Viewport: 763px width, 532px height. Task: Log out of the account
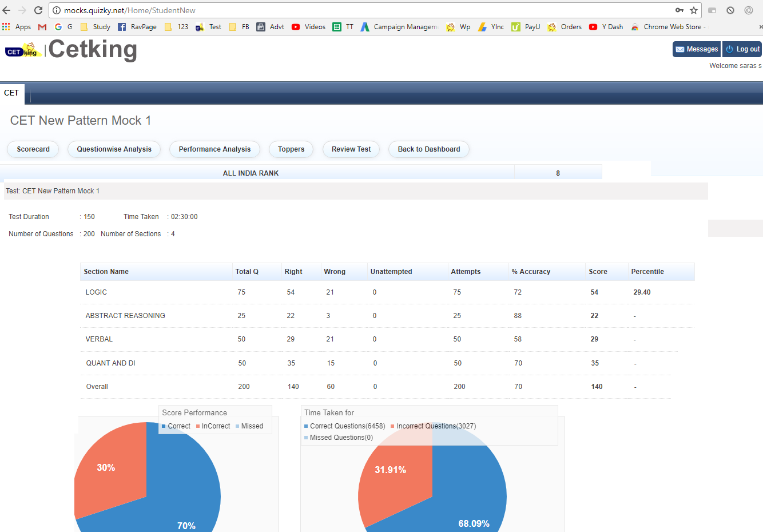742,49
